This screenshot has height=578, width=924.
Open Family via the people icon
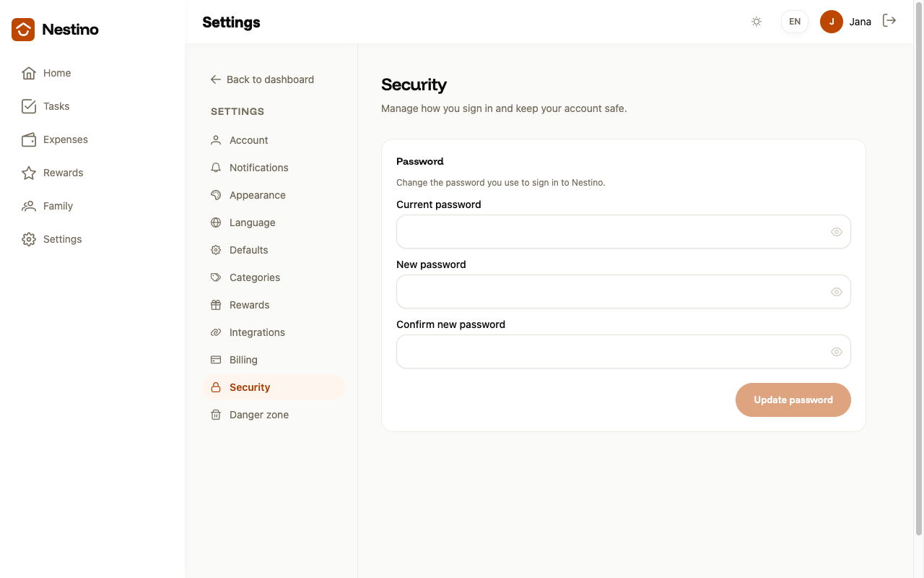(29, 206)
